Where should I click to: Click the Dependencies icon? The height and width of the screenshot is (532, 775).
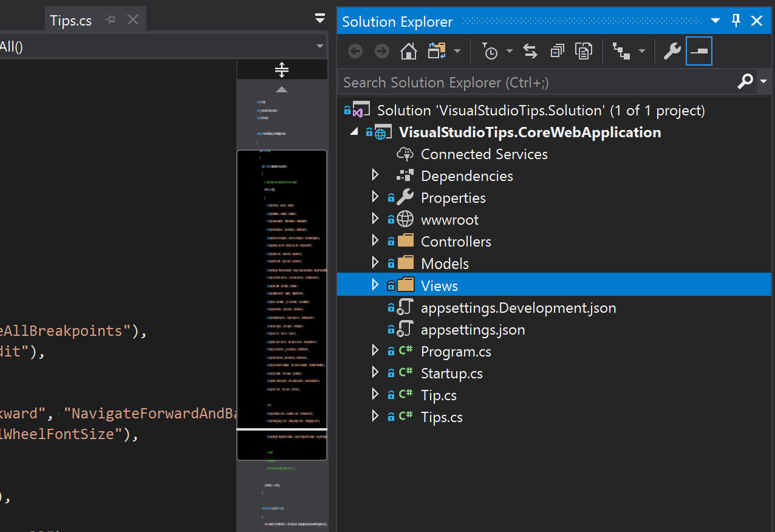(405, 176)
